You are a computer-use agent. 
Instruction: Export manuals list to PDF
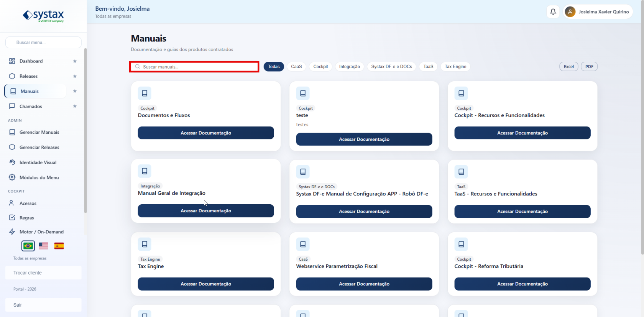[x=589, y=67]
